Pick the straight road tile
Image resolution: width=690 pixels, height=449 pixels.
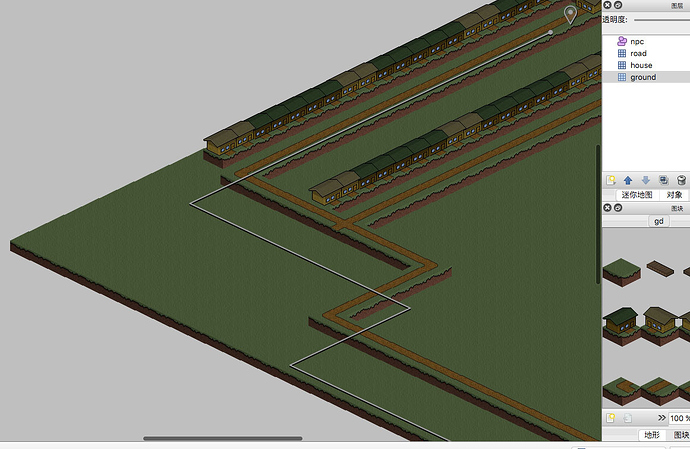pos(659,391)
